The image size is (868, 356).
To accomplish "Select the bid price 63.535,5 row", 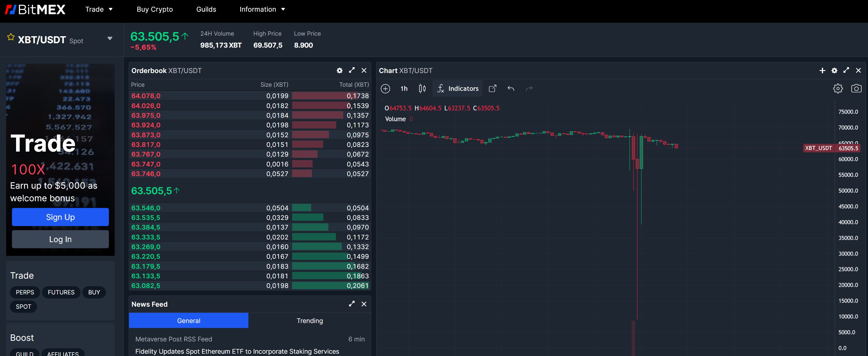I will click(250, 218).
